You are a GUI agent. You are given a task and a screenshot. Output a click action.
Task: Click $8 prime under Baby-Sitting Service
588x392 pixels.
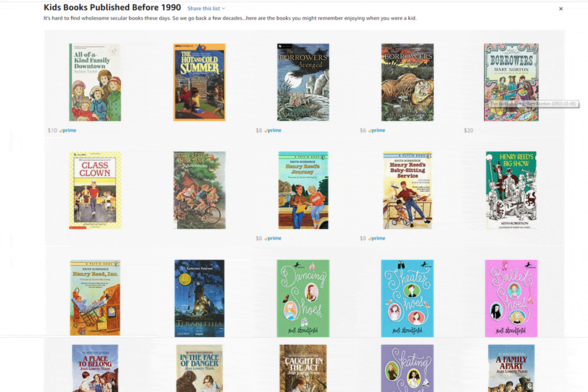tap(372, 238)
